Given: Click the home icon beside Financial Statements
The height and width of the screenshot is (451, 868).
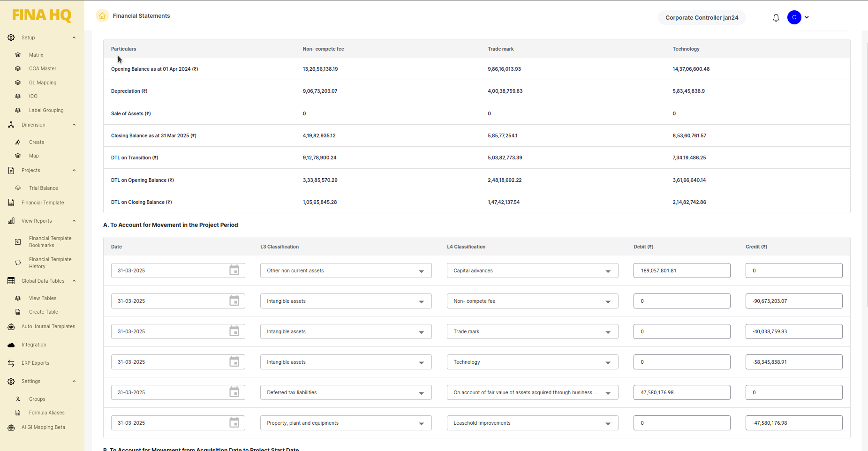Looking at the screenshot, I should coord(102,16).
